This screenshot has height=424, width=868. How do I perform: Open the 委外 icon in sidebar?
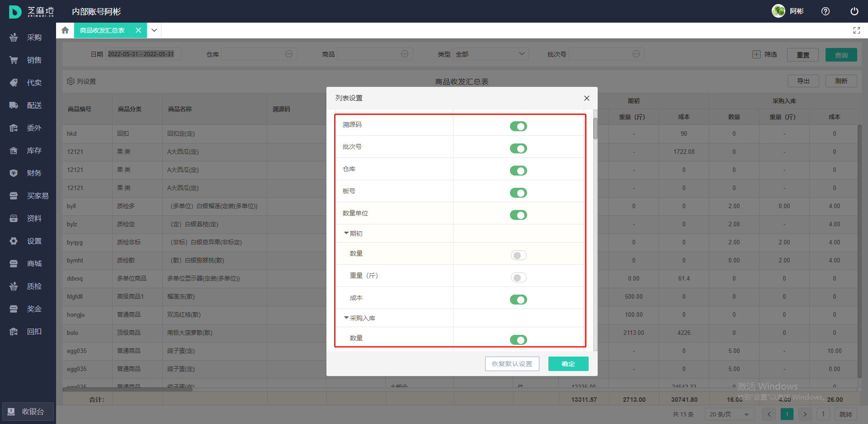14,128
